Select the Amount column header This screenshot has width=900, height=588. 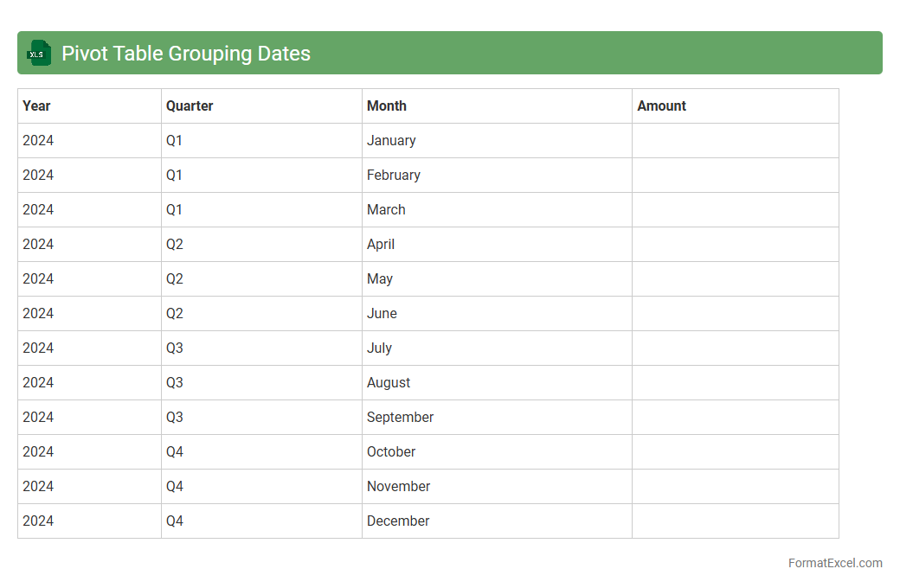pos(661,105)
